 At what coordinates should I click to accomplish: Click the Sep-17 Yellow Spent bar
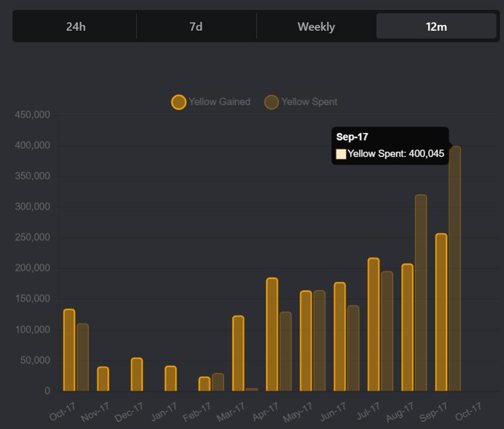coord(455,271)
